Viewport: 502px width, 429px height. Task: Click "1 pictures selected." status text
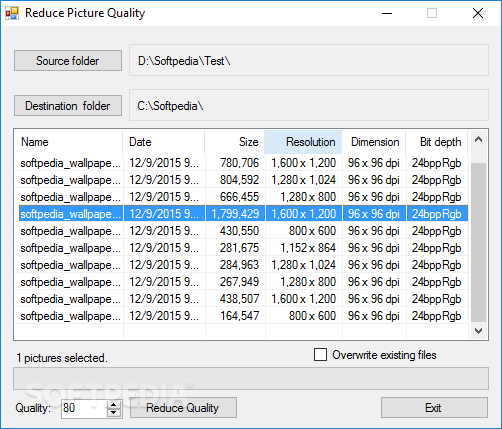pos(62,358)
